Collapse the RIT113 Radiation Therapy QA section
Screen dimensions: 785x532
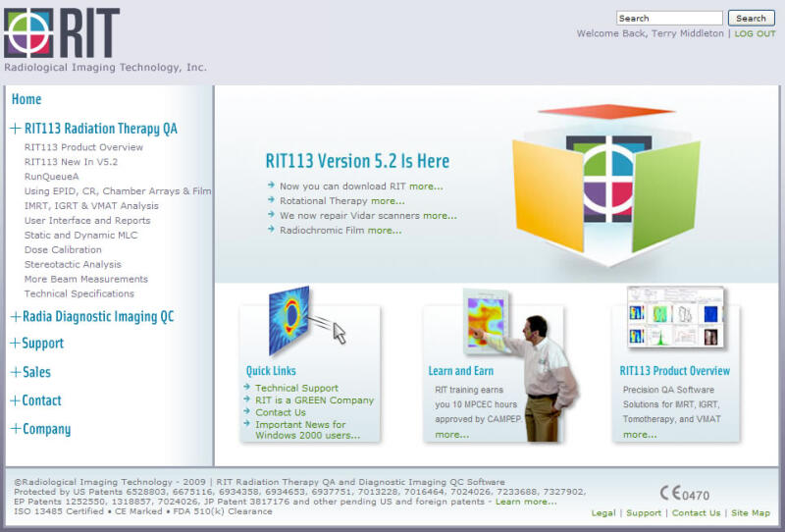click(16, 129)
